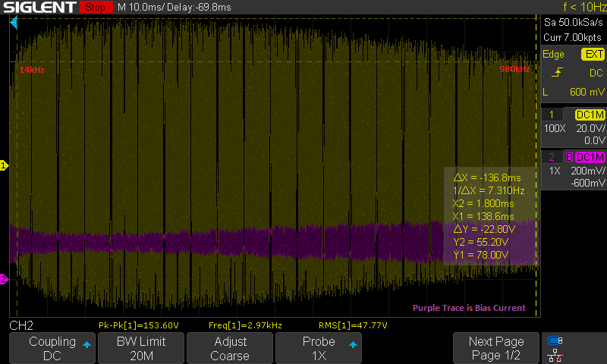Image resolution: width=607 pixels, height=364 pixels.
Task: Open the EXT trigger source selector
Action: pyautogui.click(x=592, y=55)
